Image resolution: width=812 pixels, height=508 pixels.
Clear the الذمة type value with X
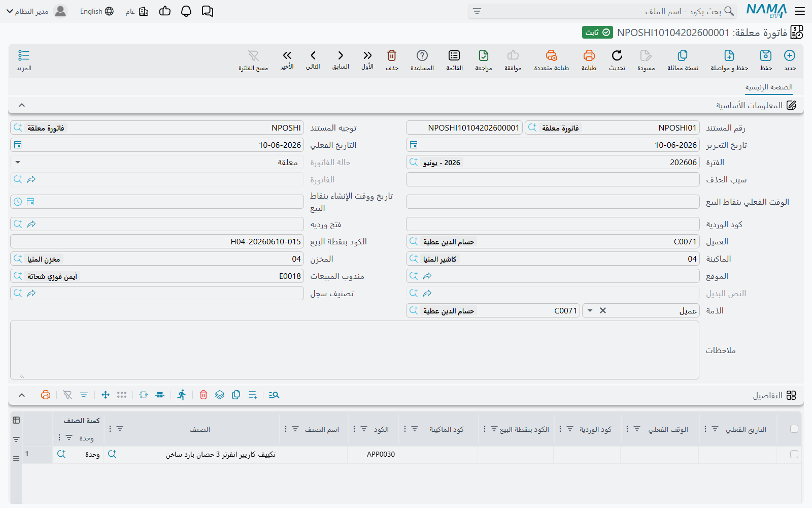(603, 310)
